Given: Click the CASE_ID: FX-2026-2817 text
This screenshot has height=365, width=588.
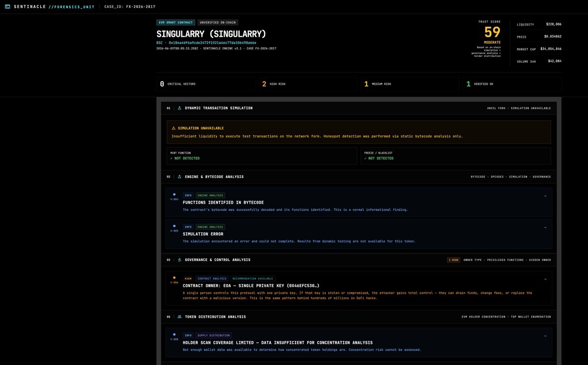Looking at the screenshot, I should click(129, 7).
